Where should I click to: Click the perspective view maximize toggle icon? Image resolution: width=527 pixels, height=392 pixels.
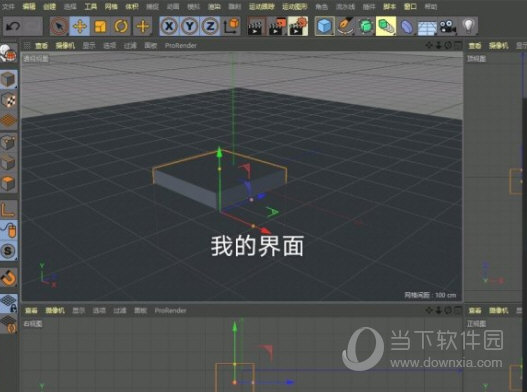[x=458, y=45]
